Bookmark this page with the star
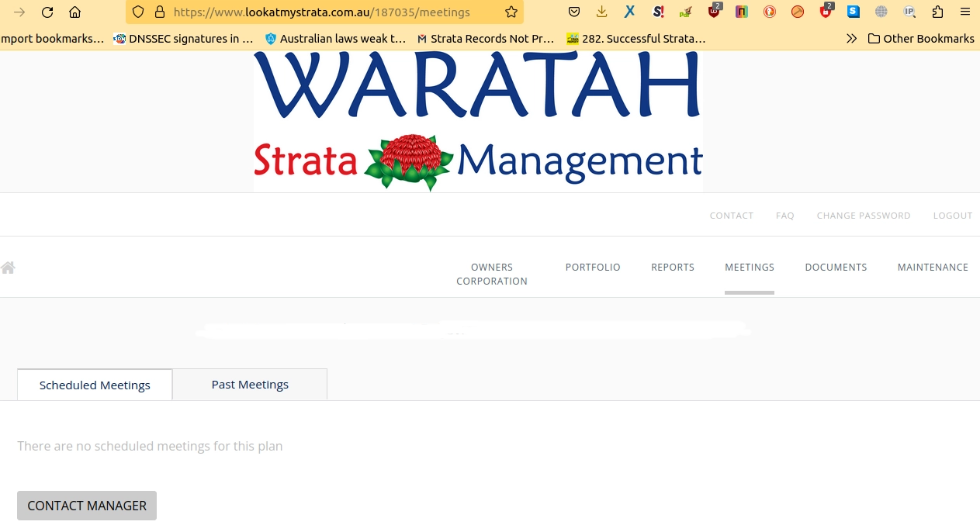The width and height of the screenshot is (980, 525). (511, 12)
